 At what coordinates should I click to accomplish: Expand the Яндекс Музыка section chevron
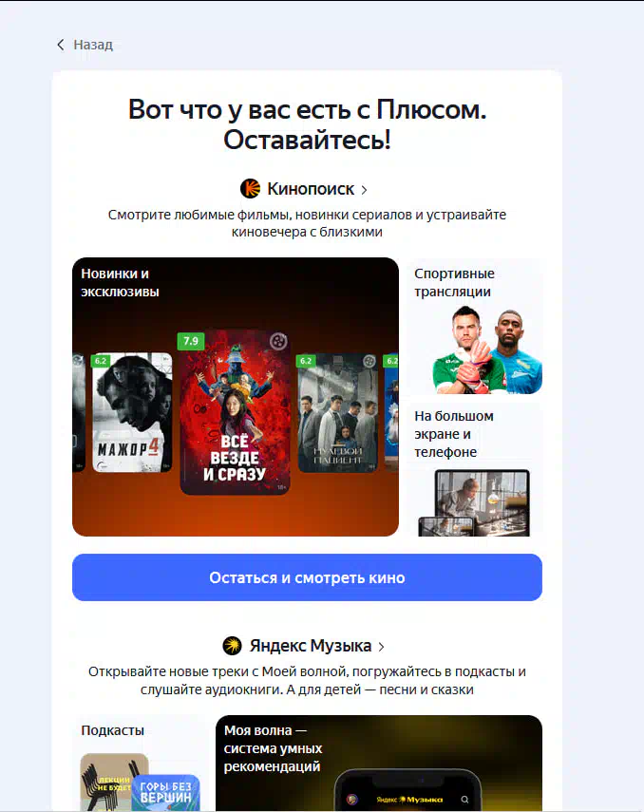pyautogui.click(x=381, y=647)
